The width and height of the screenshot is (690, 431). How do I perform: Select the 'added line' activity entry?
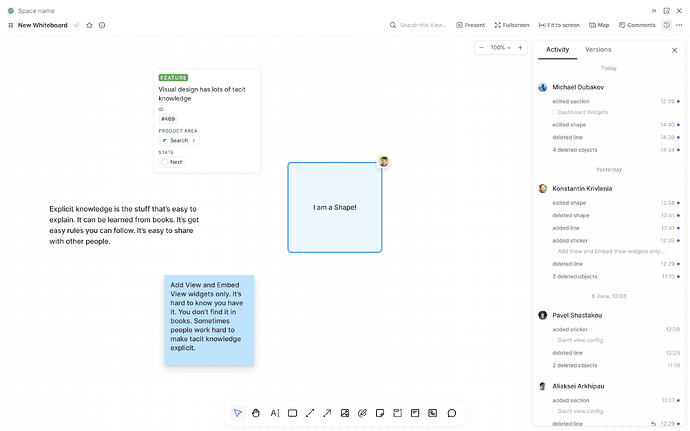(616, 228)
